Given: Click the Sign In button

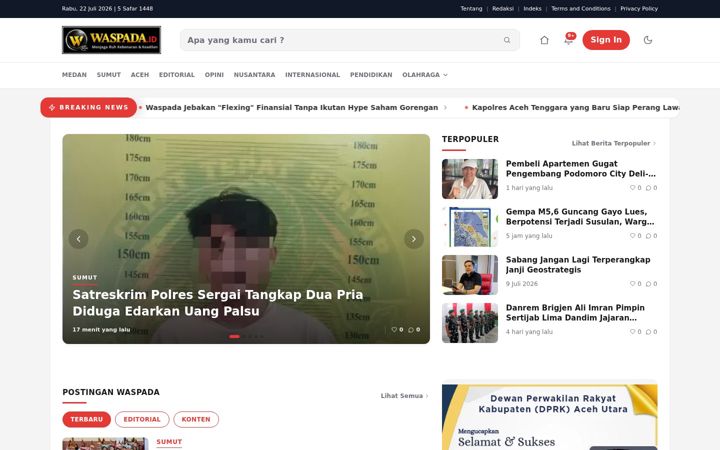Looking at the screenshot, I should [x=606, y=40].
